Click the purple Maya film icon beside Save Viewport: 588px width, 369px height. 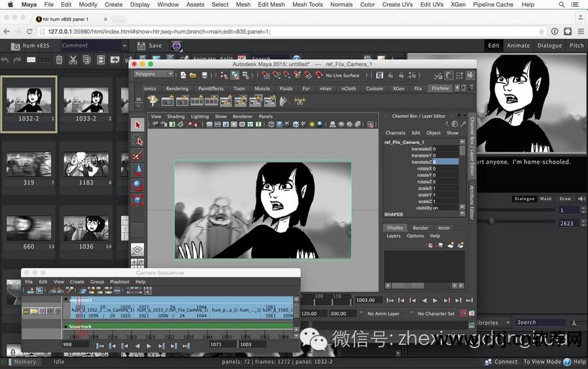[x=176, y=46]
